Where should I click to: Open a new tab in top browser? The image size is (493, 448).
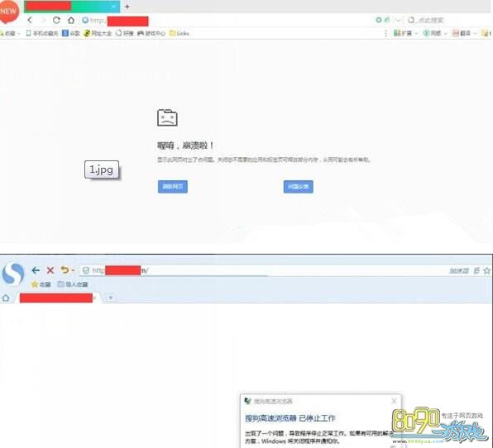[127, 7]
